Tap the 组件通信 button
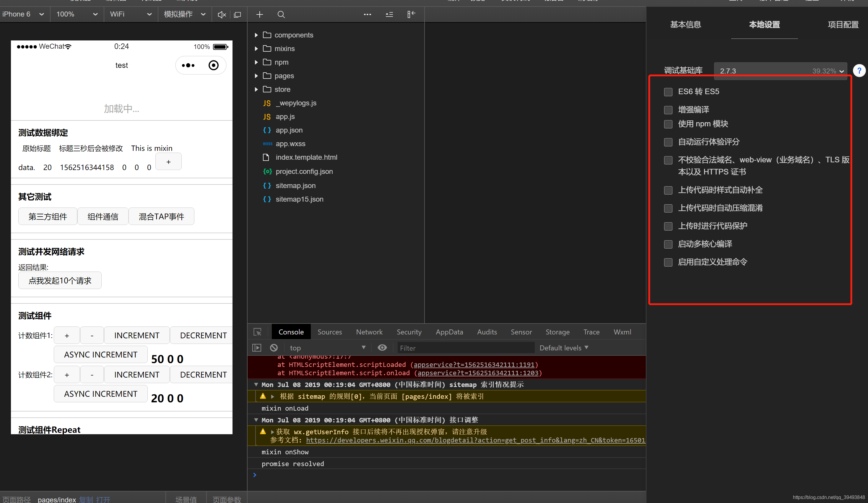The height and width of the screenshot is (503, 868). tap(103, 216)
